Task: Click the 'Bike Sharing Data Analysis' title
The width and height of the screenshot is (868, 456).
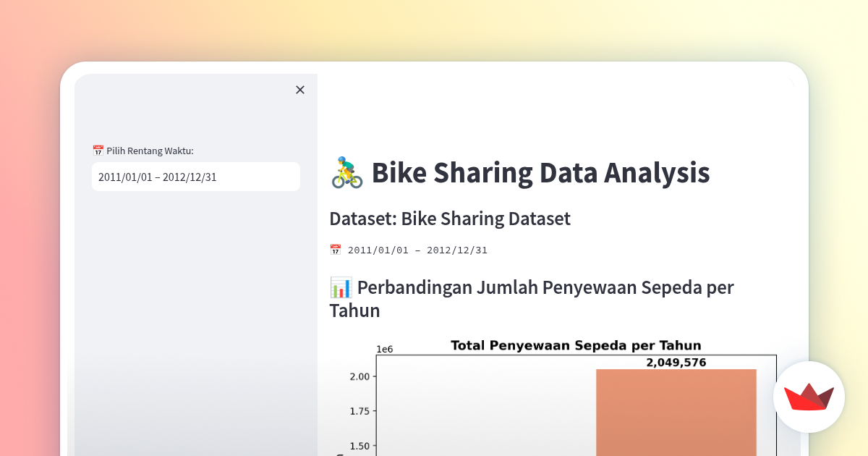Action: [540, 172]
